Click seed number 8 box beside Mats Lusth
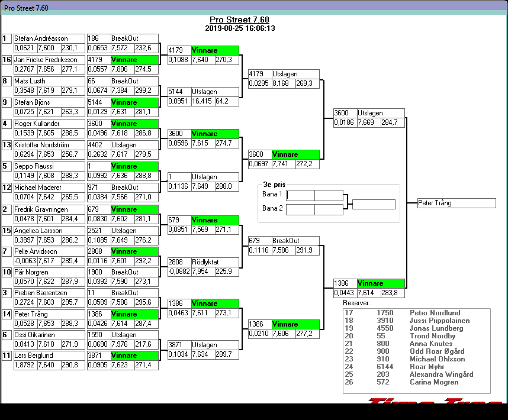The image size is (508, 420). coord(7,81)
